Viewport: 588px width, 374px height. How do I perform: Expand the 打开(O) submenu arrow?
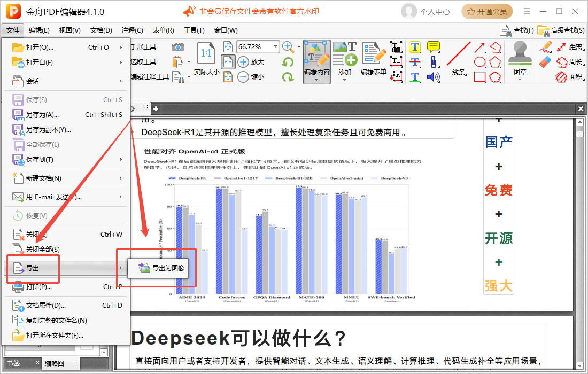(x=121, y=47)
